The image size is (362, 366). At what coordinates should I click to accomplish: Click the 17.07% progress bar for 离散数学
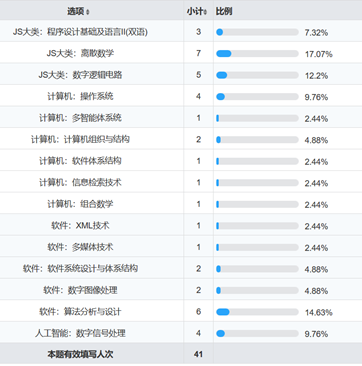pos(257,54)
